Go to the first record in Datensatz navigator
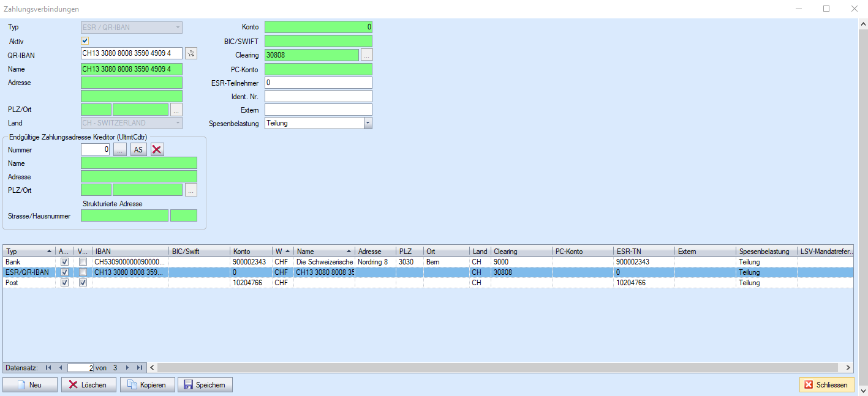Screen dimensions: 868x396 pyautogui.click(x=48, y=368)
